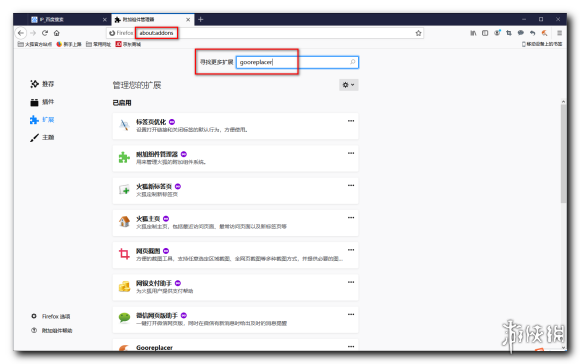This screenshot has height=364, width=580.
Task: Click the crop screenshot toolbar icon
Action: click(x=509, y=33)
